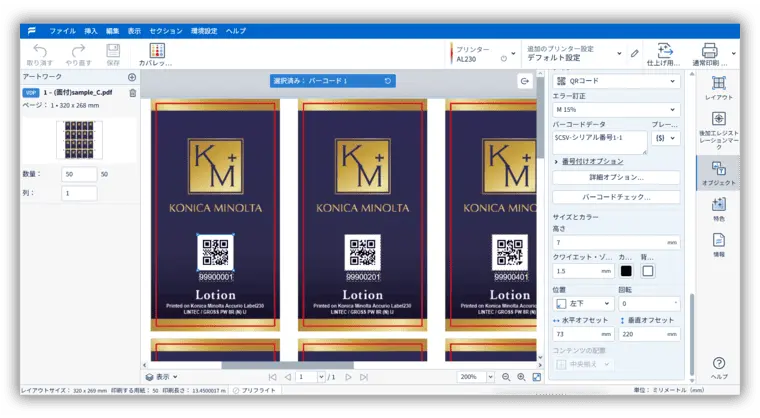Reset selection using icon in the selected-barcode banner
The height and width of the screenshot is (418, 760).
[388, 81]
